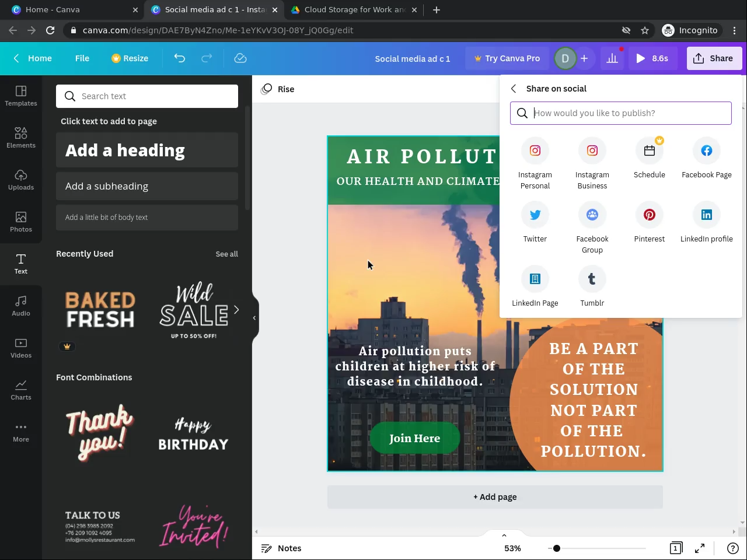Focus the publish search field
The image size is (747, 560).
[x=621, y=113]
